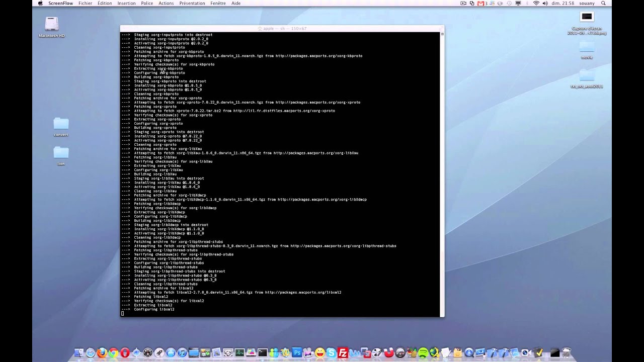Open the Trash in the Dock

[566, 353]
